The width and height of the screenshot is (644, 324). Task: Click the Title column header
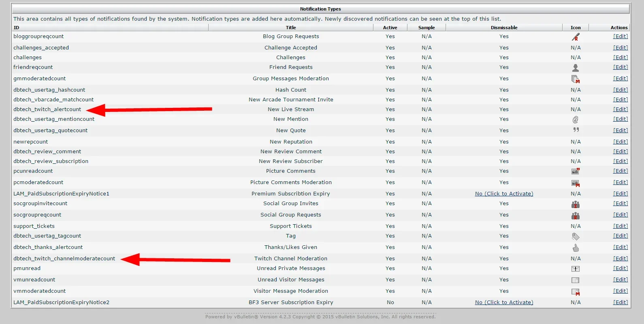291,28
